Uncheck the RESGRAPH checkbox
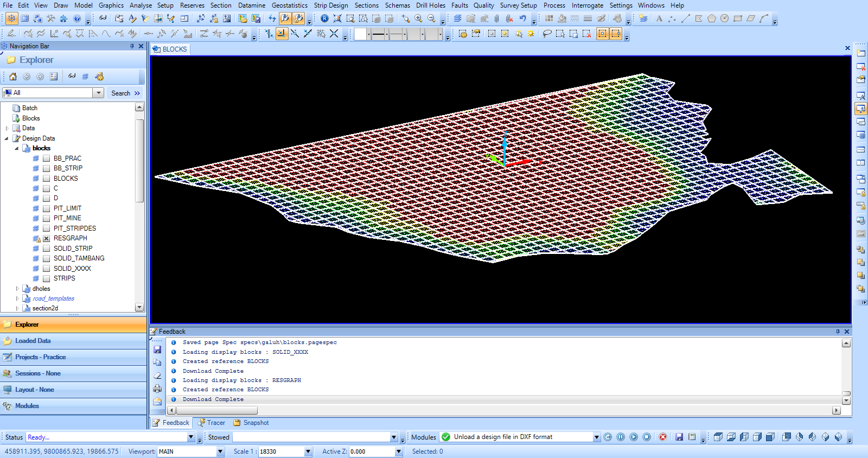Image resolution: width=868 pixels, height=458 pixels. coord(47,238)
